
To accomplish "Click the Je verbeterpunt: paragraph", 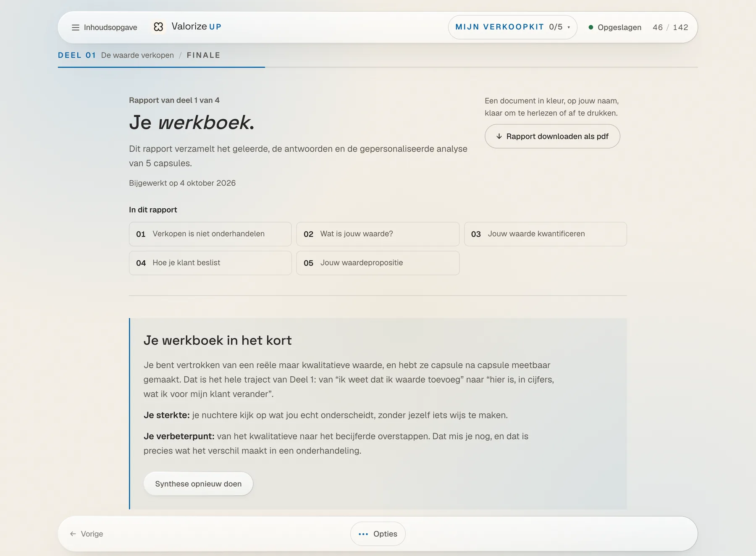I will [336, 443].
